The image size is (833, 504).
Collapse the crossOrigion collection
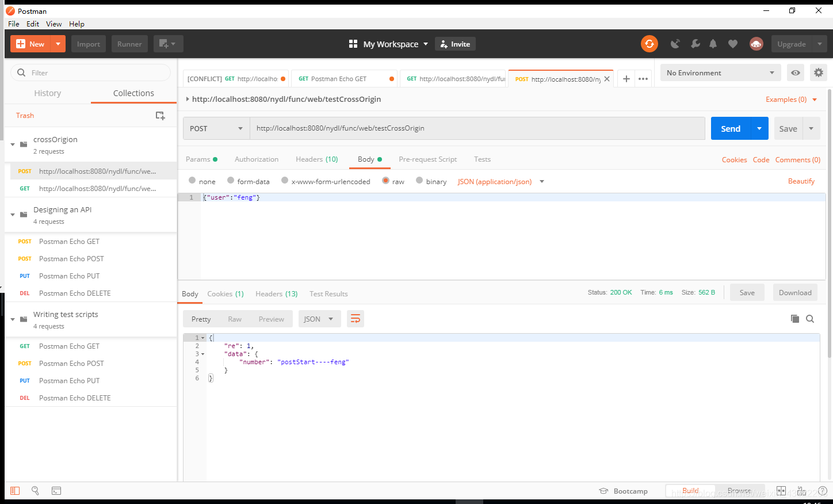[x=13, y=144]
